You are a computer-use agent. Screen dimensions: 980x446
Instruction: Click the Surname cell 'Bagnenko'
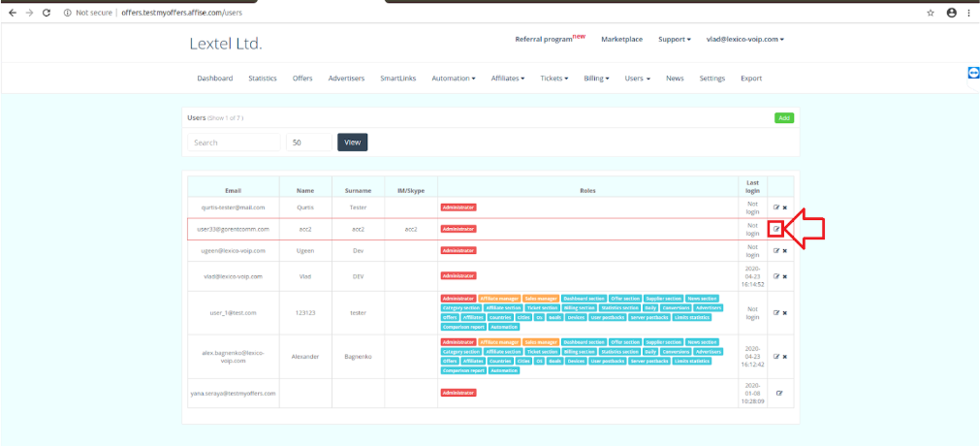(358, 356)
